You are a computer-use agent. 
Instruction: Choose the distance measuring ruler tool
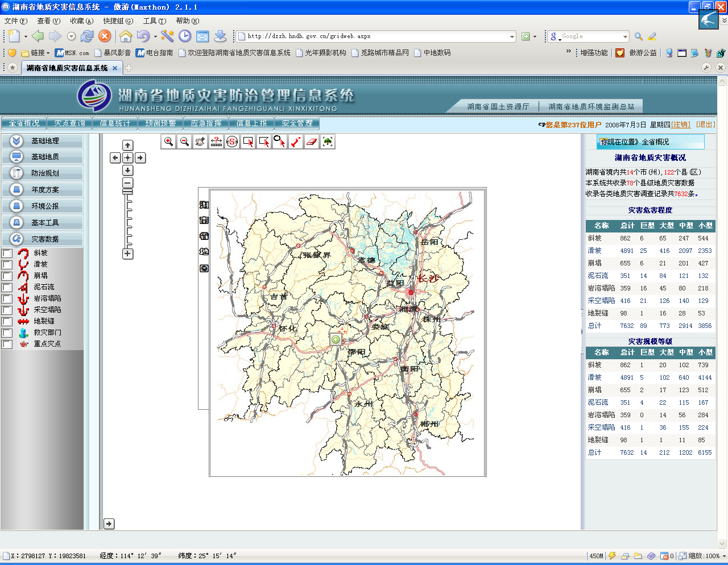(x=216, y=142)
